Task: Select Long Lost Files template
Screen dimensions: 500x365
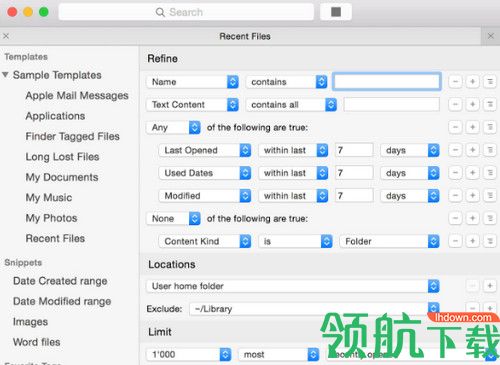Action: 62,157
